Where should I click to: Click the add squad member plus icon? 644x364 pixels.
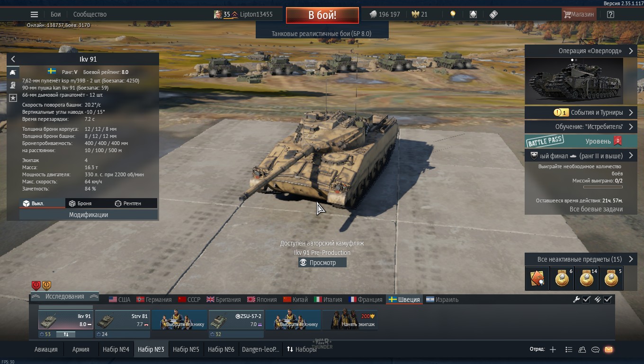pos(553,350)
